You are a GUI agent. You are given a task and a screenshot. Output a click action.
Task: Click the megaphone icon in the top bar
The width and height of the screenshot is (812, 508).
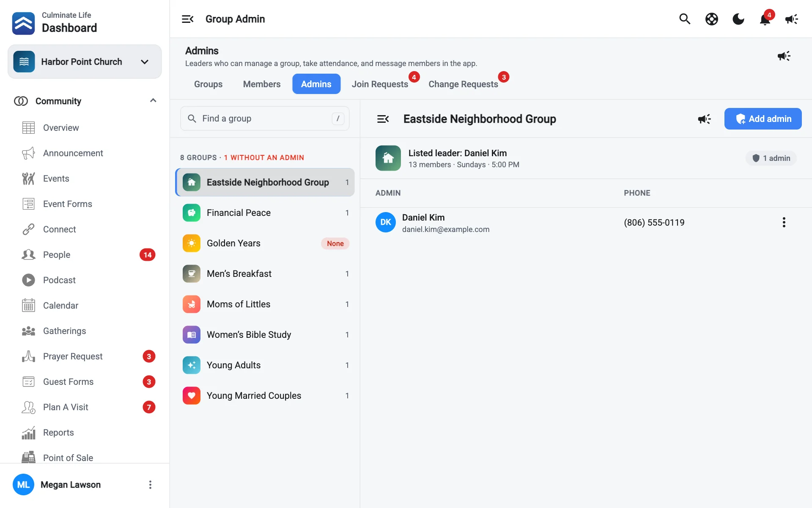[x=792, y=19]
